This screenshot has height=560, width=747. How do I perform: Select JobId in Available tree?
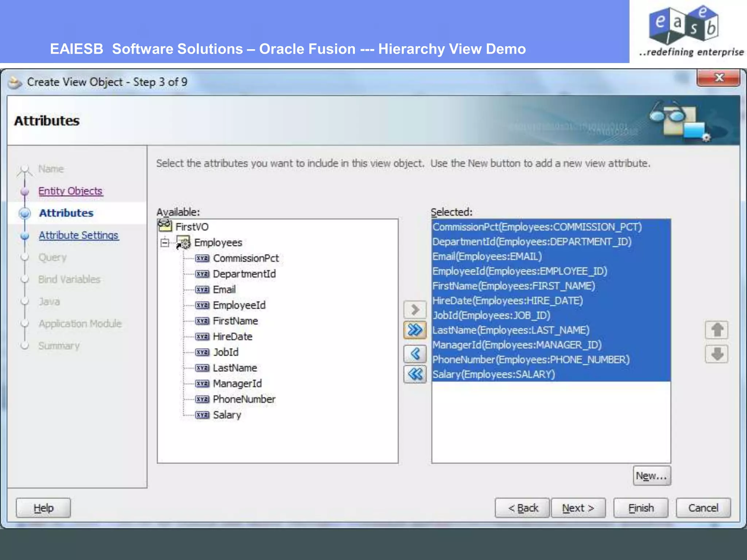[x=226, y=352]
